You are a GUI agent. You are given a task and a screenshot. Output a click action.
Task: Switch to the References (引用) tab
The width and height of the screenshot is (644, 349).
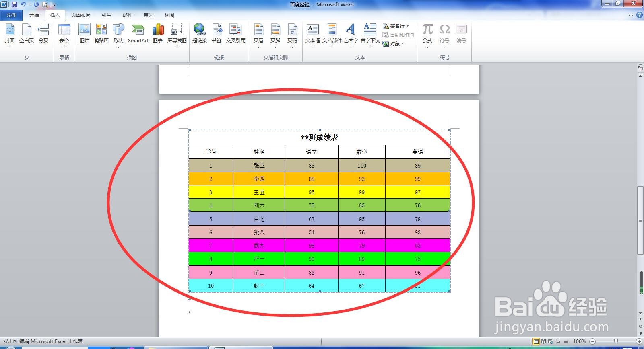point(107,15)
